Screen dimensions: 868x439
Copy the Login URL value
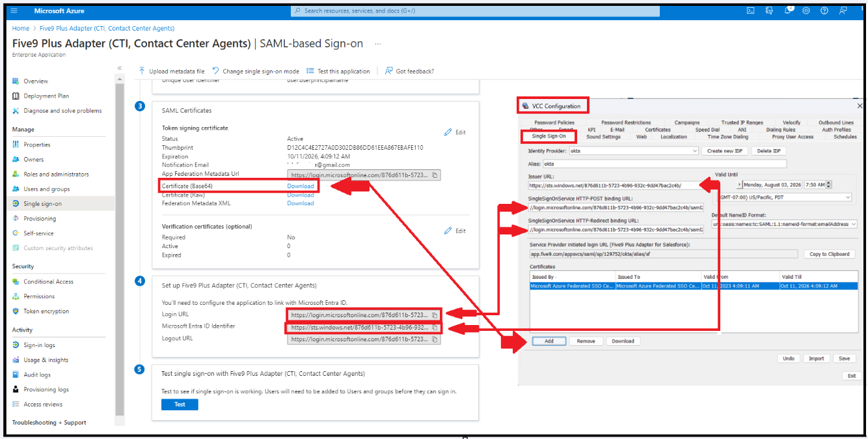tap(435, 315)
